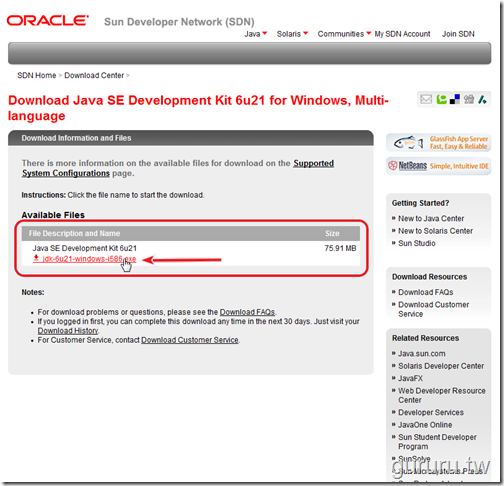The width and height of the screenshot is (504, 486).
Task: Open Web Developer Resource Center link
Action: coord(442,395)
